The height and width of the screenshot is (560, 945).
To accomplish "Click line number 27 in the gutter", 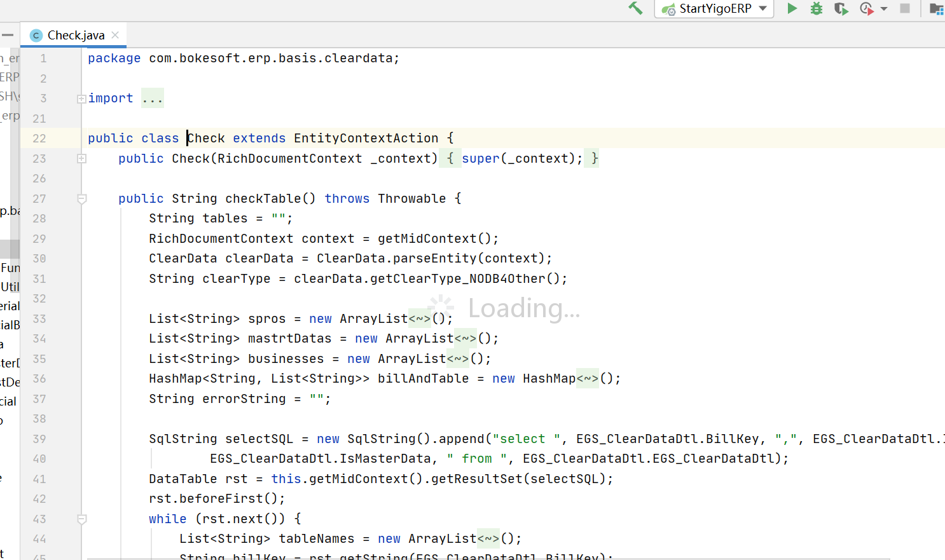I will (39, 198).
